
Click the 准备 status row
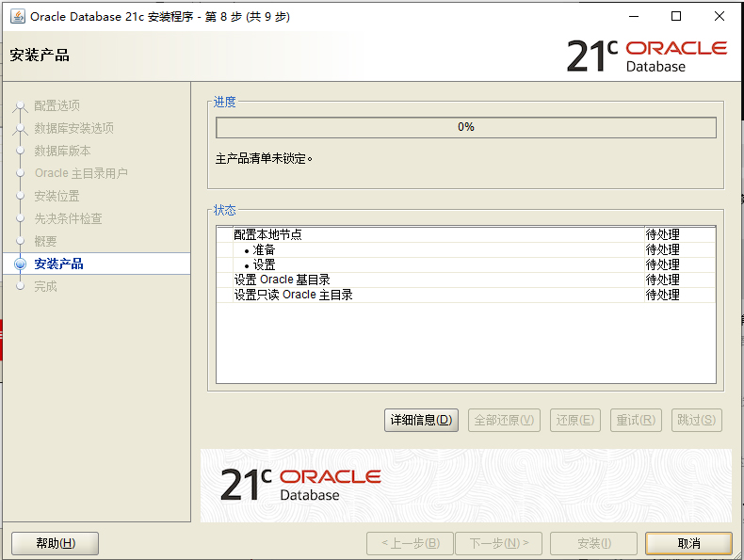pos(466,249)
